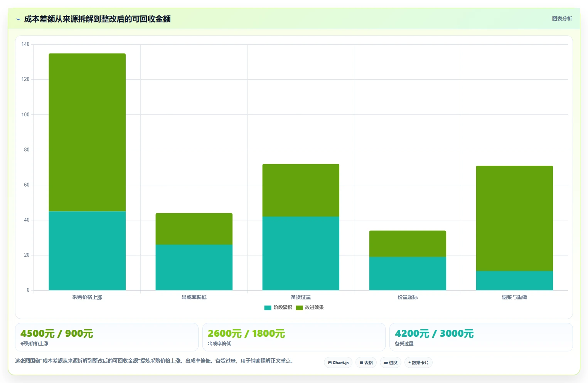The image size is (588, 383).
Task: Select the 进度 tag chip
Action: (x=391, y=363)
